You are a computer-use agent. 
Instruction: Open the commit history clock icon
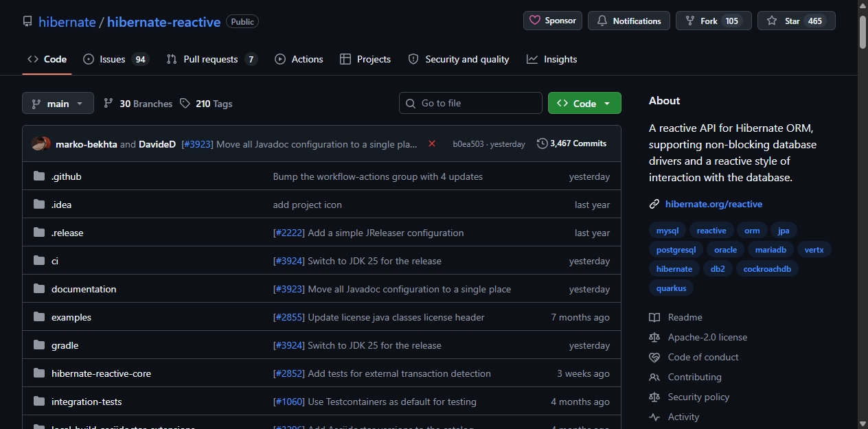[x=542, y=143]
